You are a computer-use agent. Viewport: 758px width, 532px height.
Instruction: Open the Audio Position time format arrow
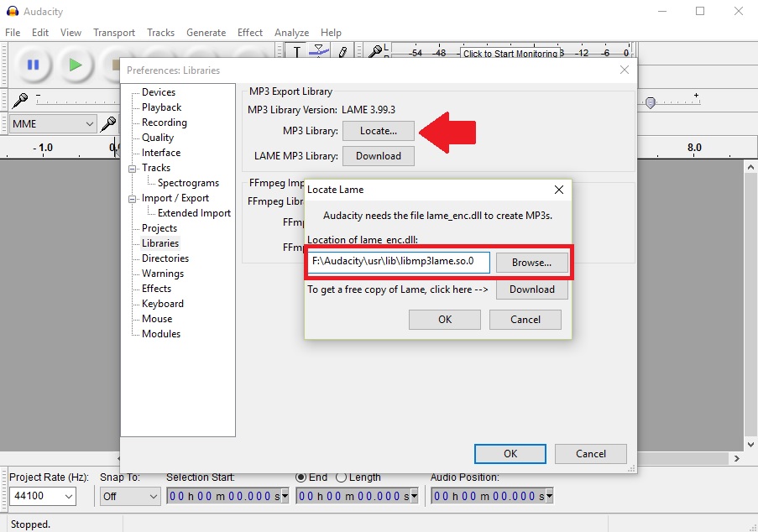549,496
